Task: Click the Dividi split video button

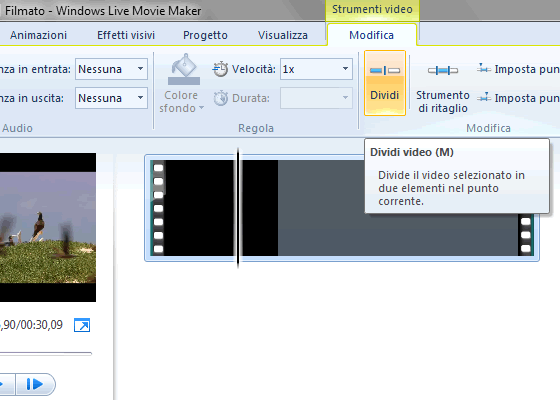Action: (x=385, y=83)
